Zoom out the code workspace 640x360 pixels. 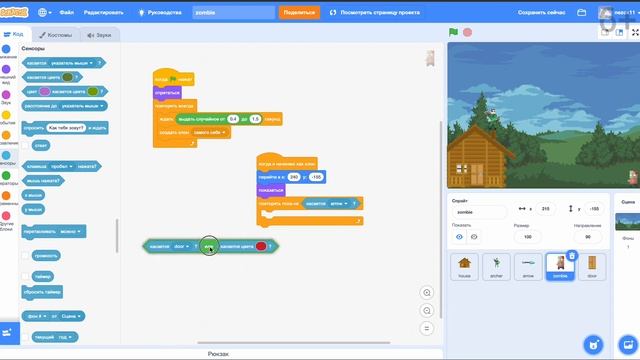click(427, 311)
